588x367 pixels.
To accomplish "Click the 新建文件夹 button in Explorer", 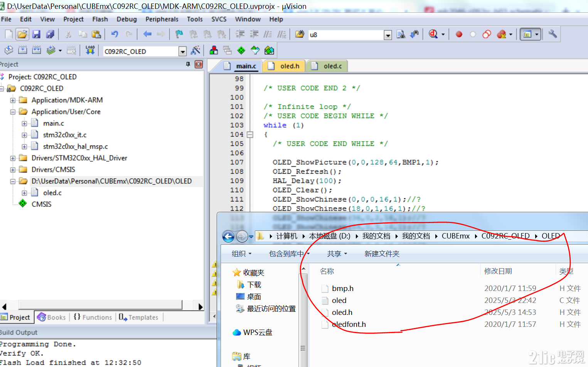I will 381,254.
